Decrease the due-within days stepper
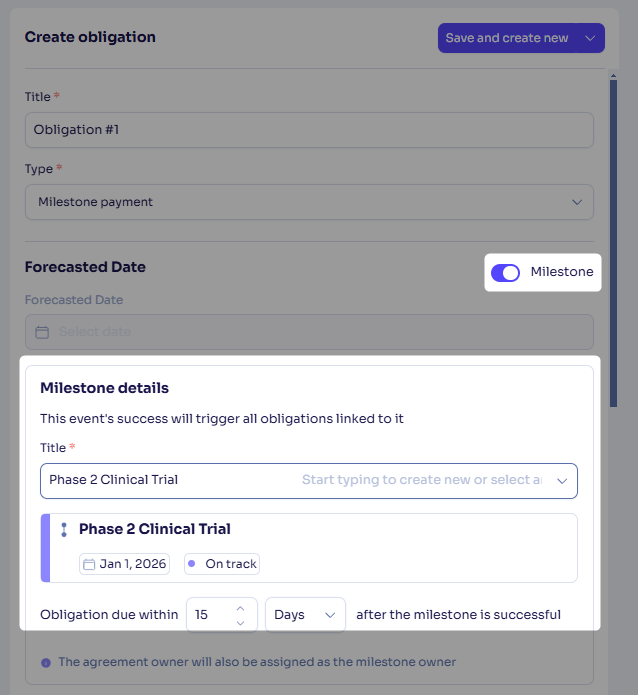The width and height of the screenshot is (638, 695). (x=240, y=623)
